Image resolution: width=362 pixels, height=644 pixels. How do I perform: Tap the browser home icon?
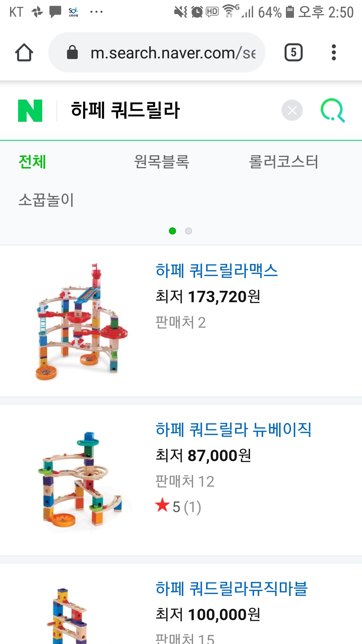click(x=24, y=53)
